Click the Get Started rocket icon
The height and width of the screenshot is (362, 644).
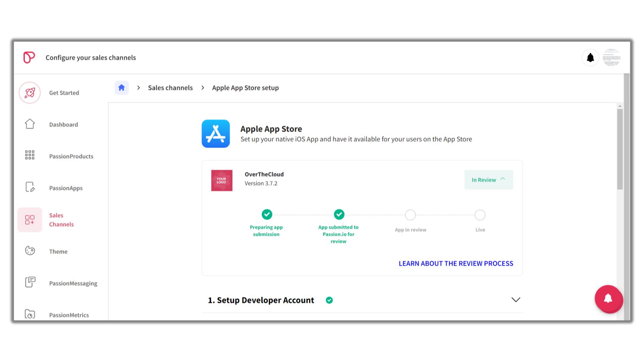point(30,93)
